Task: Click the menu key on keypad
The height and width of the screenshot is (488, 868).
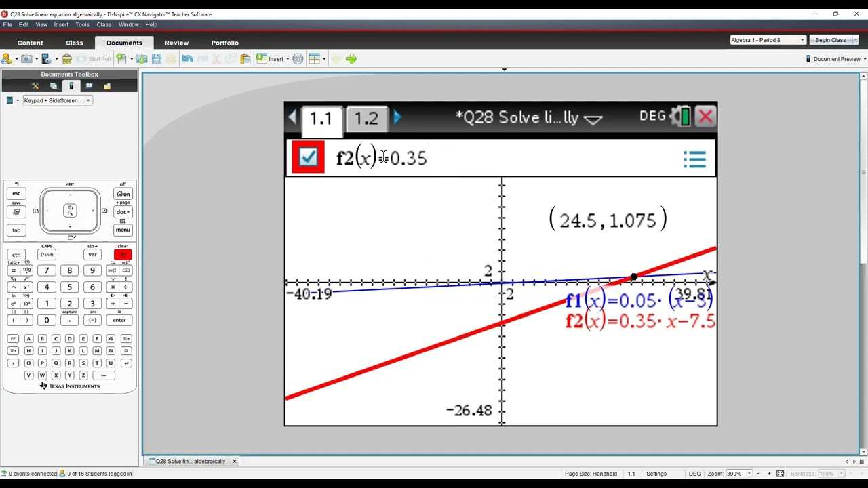Action: pos(123,230)
